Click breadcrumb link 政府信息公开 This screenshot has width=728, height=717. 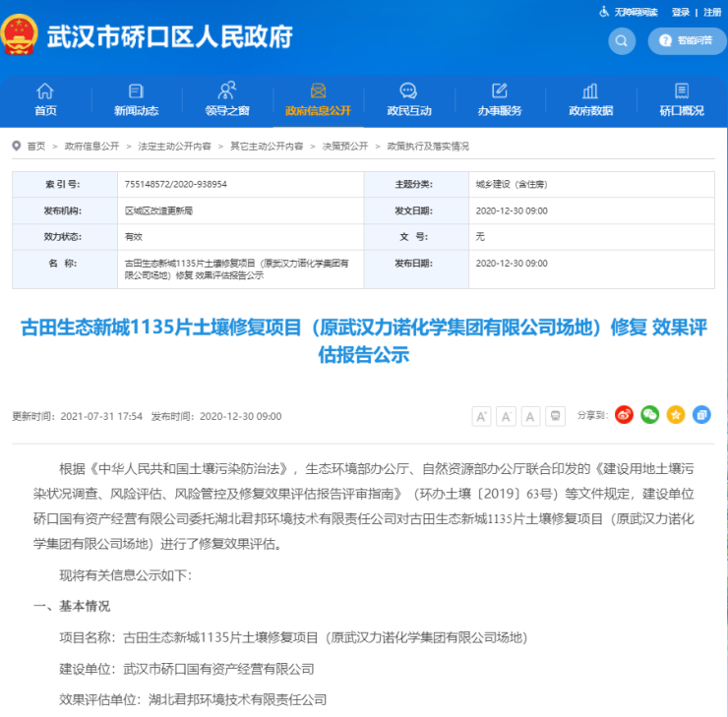click(x=91, y=147)
